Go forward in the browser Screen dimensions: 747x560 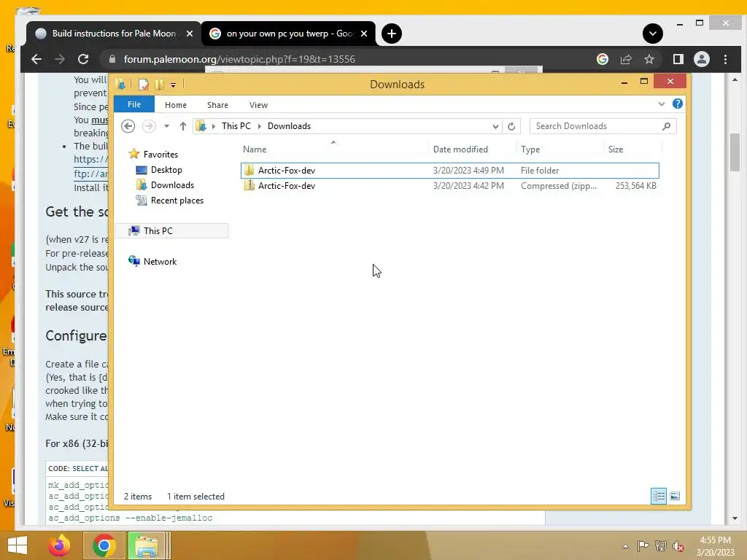point(60,59)
